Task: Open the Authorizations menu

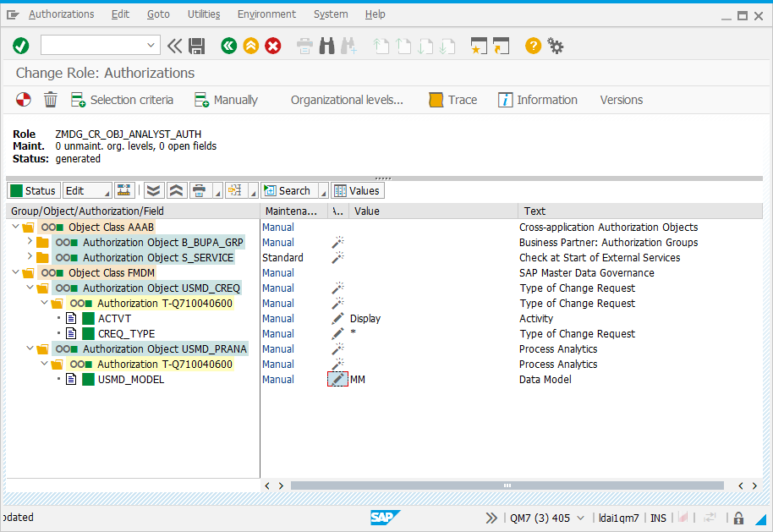Action: [61, 14]
